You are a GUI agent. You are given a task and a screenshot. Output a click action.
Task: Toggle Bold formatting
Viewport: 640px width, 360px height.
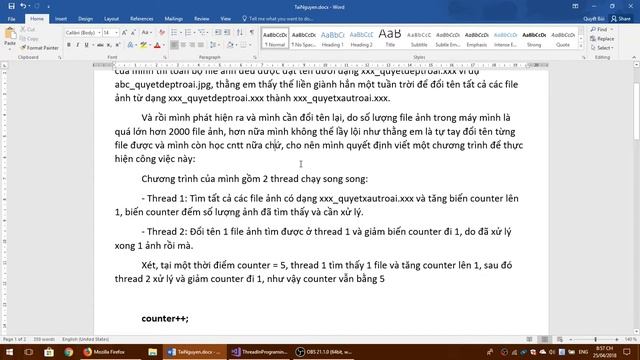pyautogui.click(x=69, y=45)
